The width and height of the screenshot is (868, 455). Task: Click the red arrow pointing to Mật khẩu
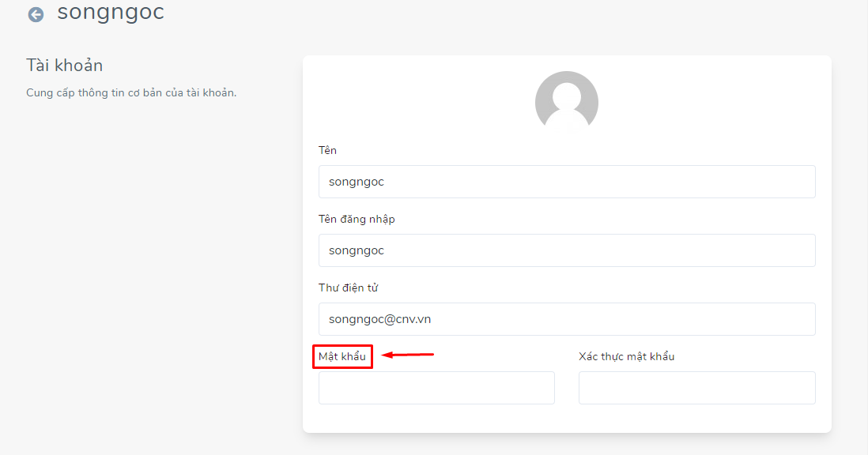[x=407, y=355]
